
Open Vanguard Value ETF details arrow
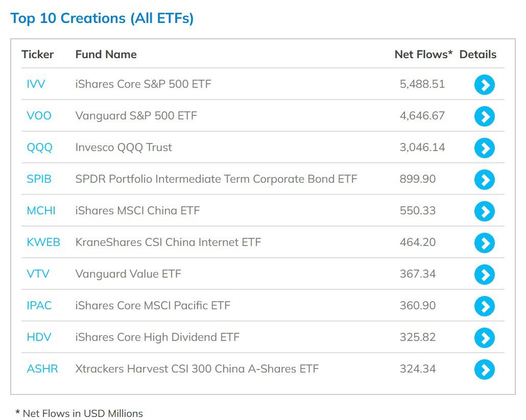(484, 274)
